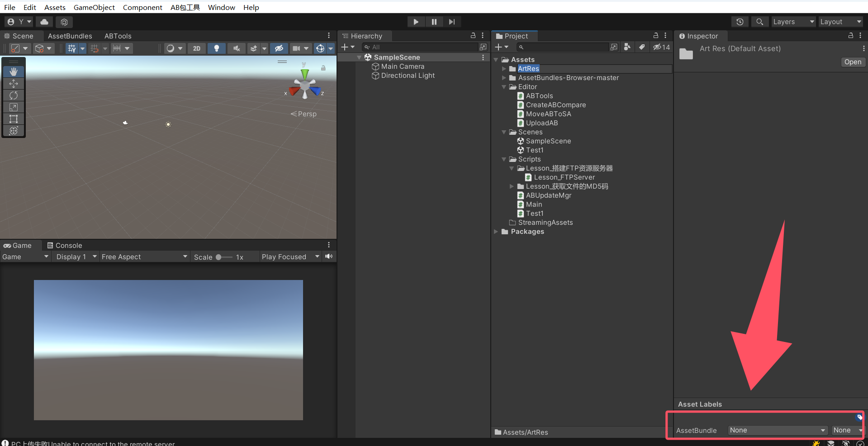The height and width of the screenshot is (446, 868).
Task: Open the Layers dropdown
Action: [x=793, y=22]
